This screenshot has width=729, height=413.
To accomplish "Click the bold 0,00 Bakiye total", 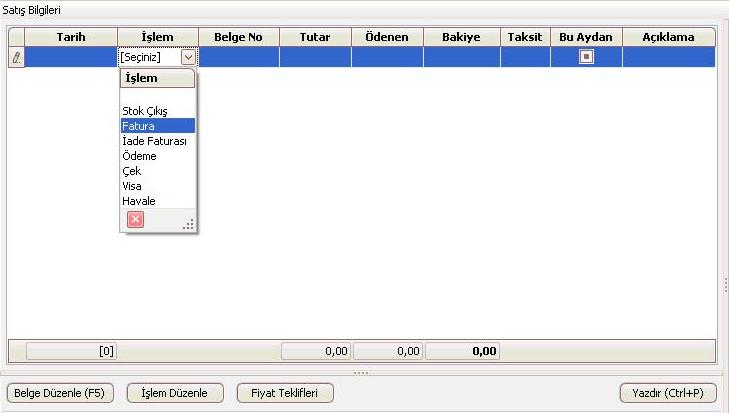I will pos(463,351).
